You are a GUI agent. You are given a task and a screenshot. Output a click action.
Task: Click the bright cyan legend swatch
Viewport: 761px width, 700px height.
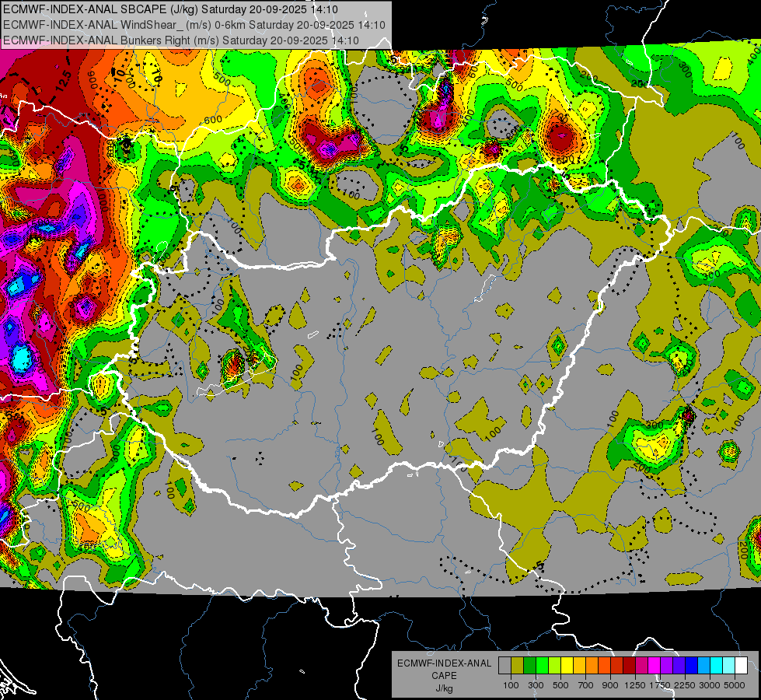[717, 666]
